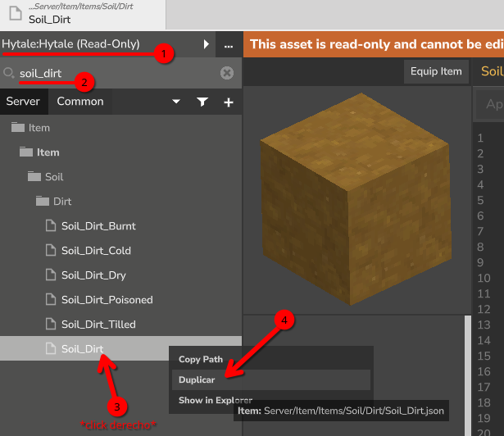Click the plus icon to add asset
Viewport: 504px width, 436px height.
click(x=229, y=102)
